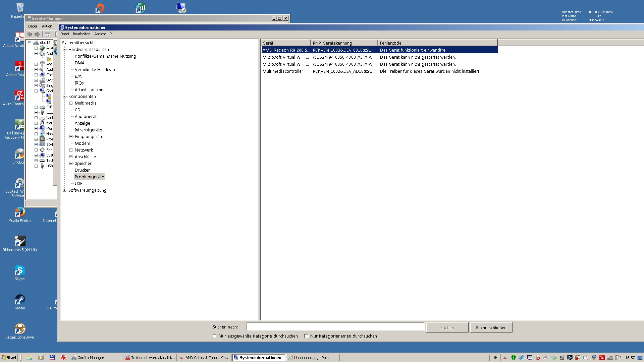Open the Bearbeiten menu
This screenshot has height=362, width=644.
[82, 34]
